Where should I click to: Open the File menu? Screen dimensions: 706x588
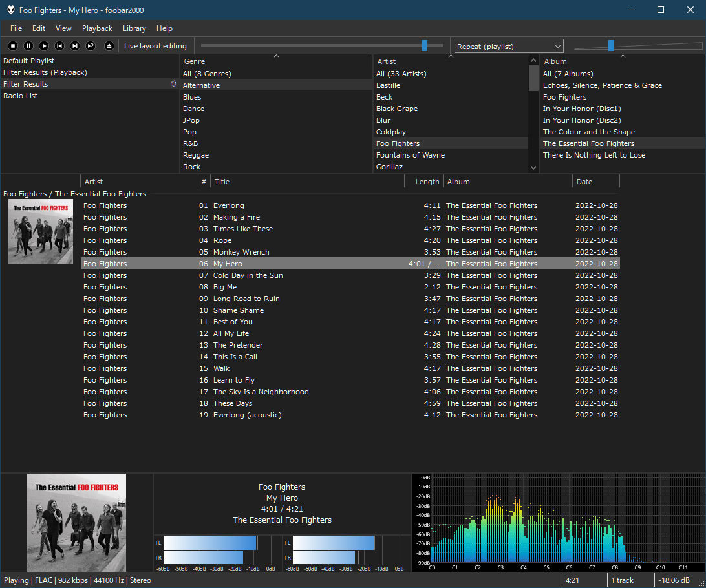pos(16,28)
